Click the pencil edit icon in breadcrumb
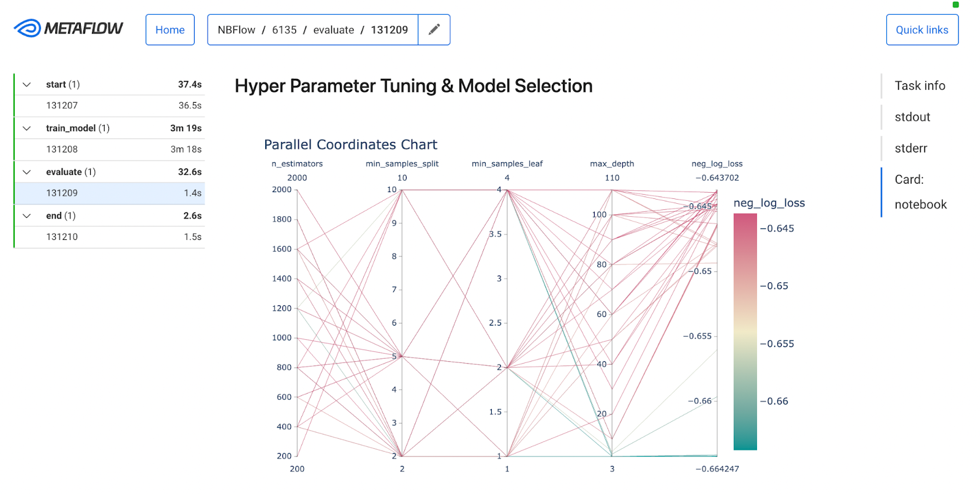This screenshot has height=494, width=980. click(434, 29)
